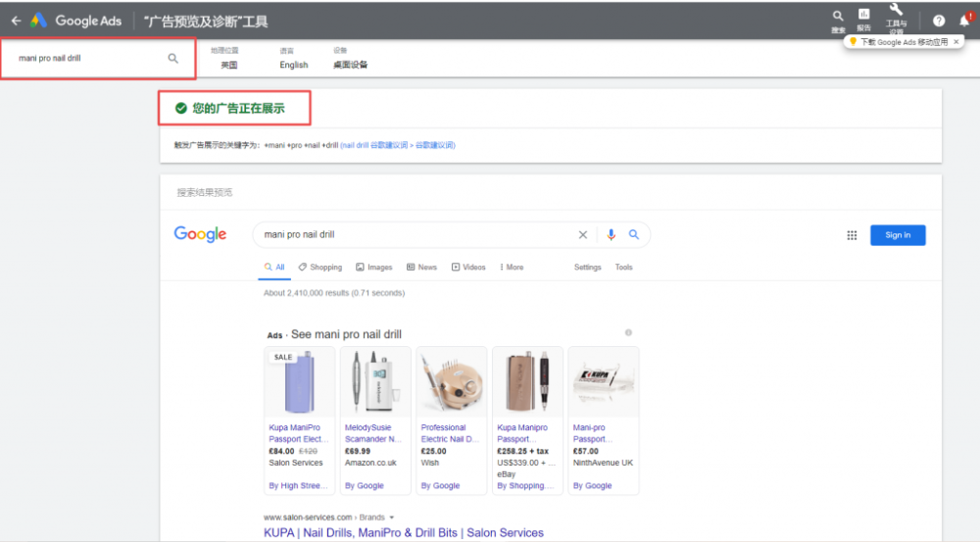Switch to the Images results tab
980x542 pixels.
click(x=373, y=268)
